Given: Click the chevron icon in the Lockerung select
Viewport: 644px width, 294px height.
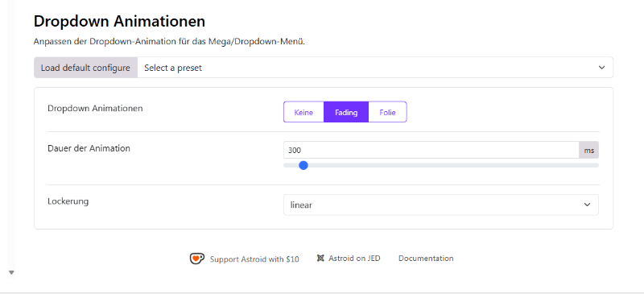Looking at the screenshot, I should click(588, 205).
